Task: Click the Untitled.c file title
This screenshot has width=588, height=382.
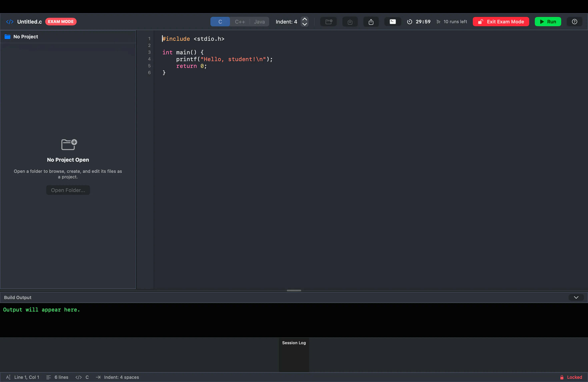Action: point(29,22)
